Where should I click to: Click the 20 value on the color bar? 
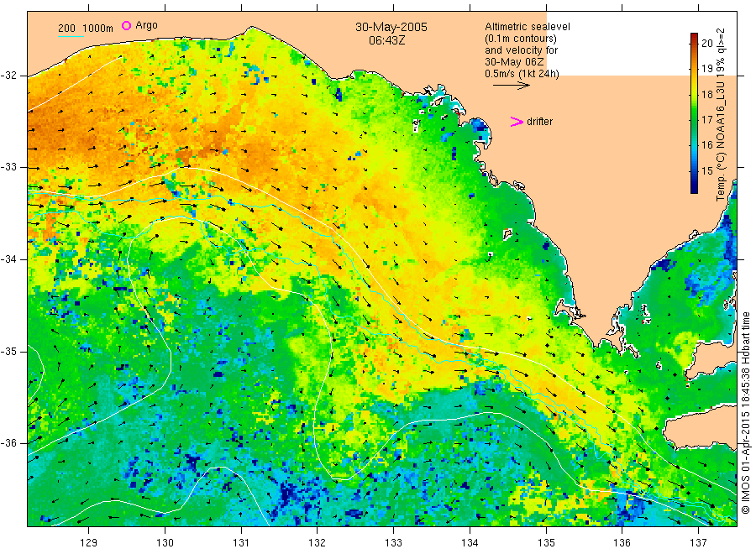tap(706, 44)
